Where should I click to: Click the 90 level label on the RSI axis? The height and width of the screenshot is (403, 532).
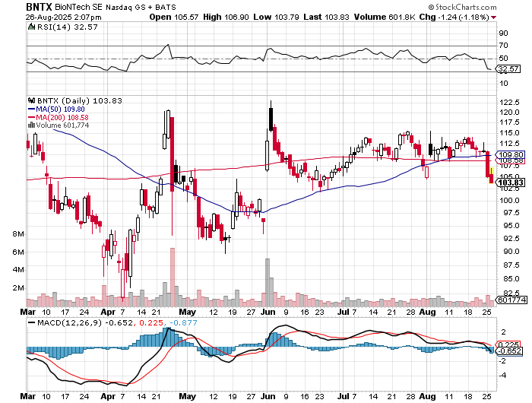click(x=503, y=33)
